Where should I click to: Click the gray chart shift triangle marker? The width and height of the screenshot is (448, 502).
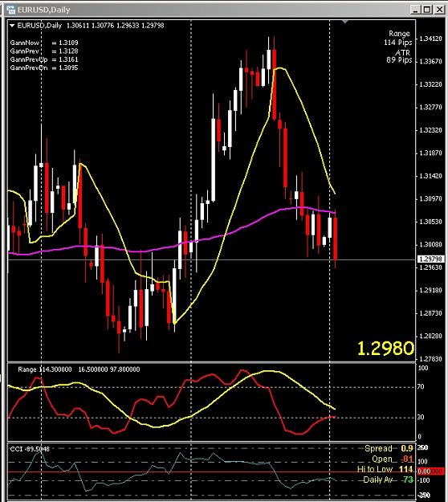345,22
